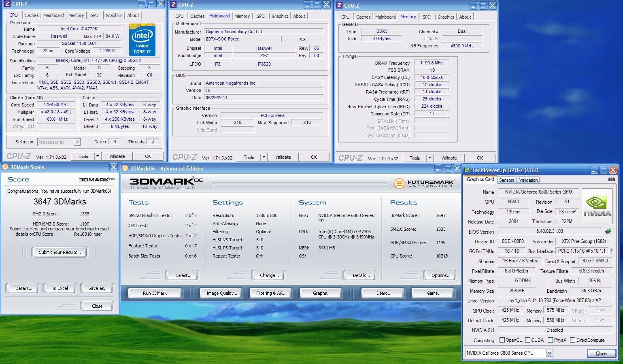The height and width of the screenshot is (364, 623).
Task: Click Validate in CPU-Z Memory window
Action: pyautogui.click(x=449, y=158)
